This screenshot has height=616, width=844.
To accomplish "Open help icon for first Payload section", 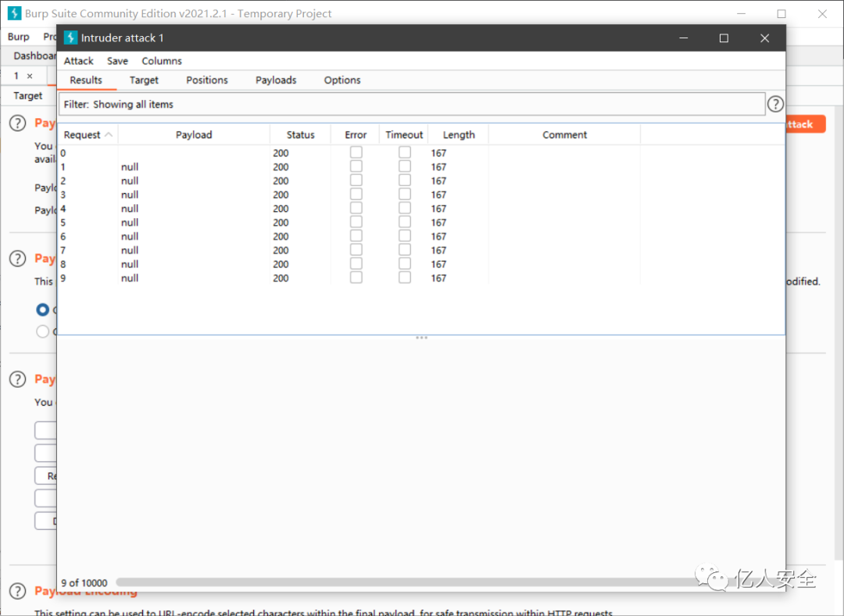I will [x=18, y=124].
